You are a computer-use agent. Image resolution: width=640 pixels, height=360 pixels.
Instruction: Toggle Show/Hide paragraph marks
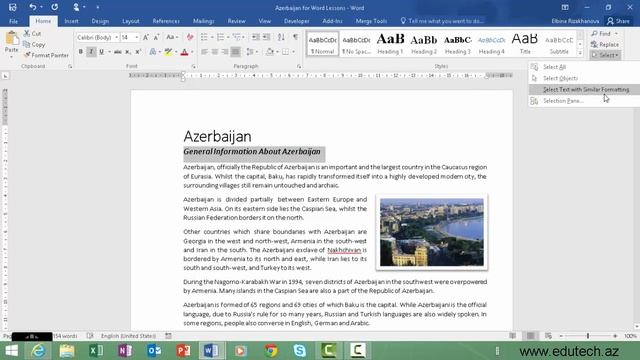[296, 37]
